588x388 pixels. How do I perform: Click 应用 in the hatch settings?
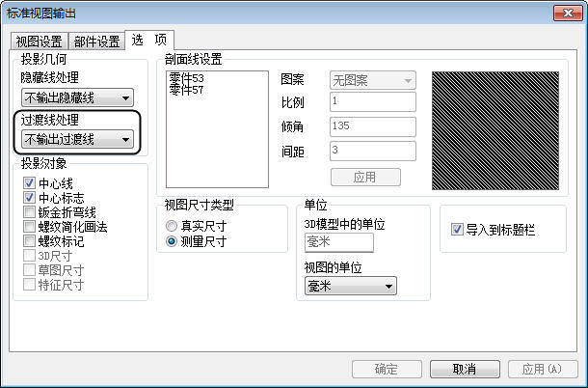365,177
